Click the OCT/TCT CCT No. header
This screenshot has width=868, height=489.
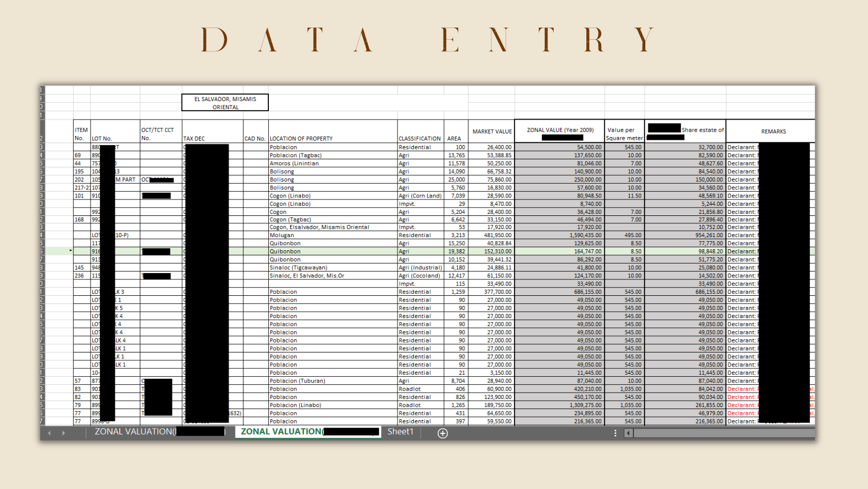tap(161, 131)
